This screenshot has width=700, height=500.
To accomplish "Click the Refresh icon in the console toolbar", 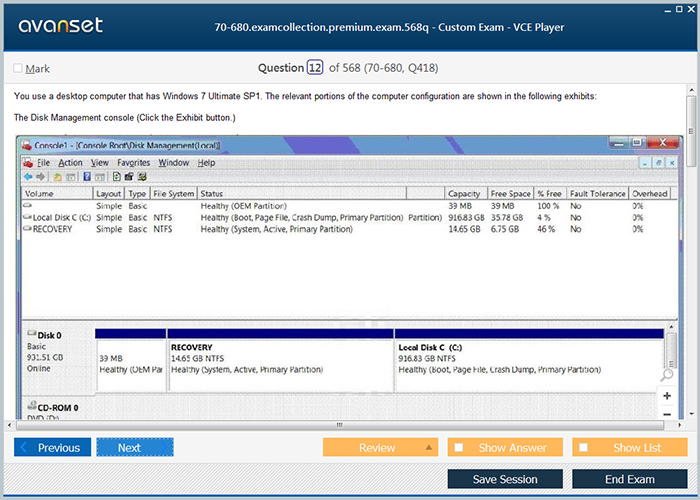I will [x=117, y=177].
